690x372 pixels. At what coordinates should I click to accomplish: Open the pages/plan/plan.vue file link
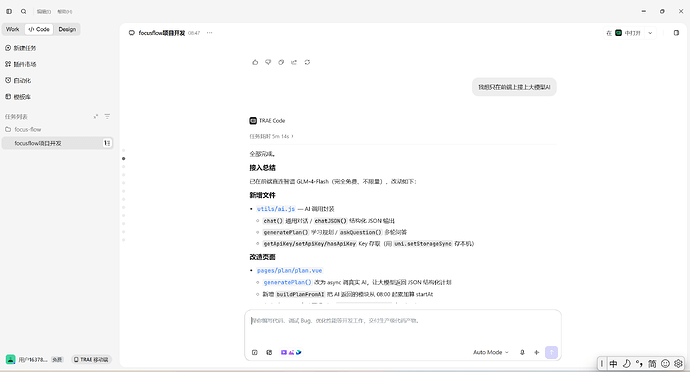coord(289,270)
